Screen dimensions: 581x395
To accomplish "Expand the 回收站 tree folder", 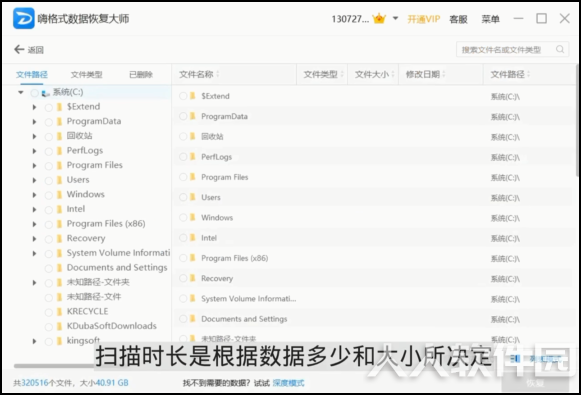I will (x=34, y=136).
